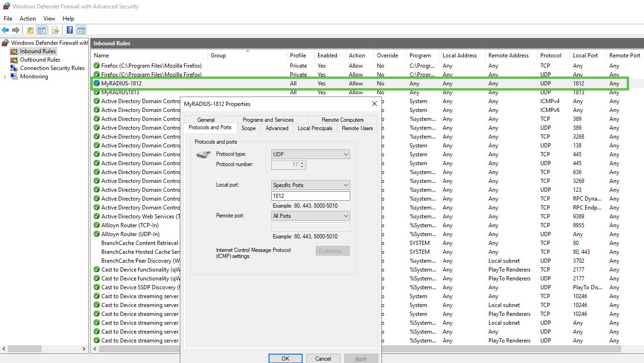Click green check icon of AllJoyn Router (UDP-In)
The image size is (644, 363).
(x=97, y=234)
